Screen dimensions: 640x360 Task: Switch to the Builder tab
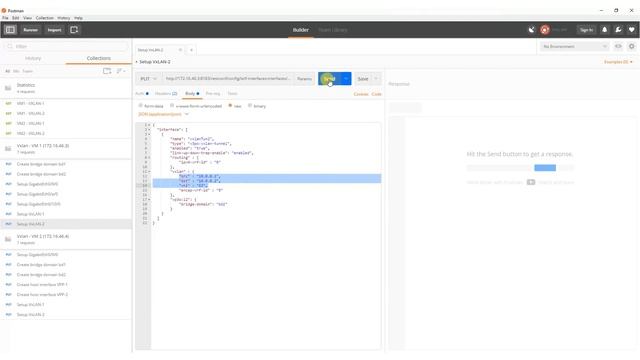301,30
